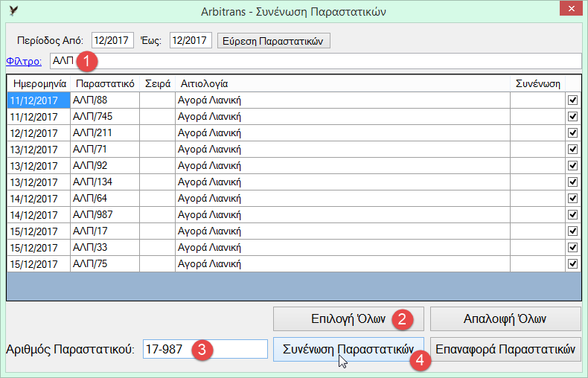The height and width of the screenshot is (378, 588).
Task: Select the ΑΛΠ/71 document cell
Action: (x=105, y=150)
